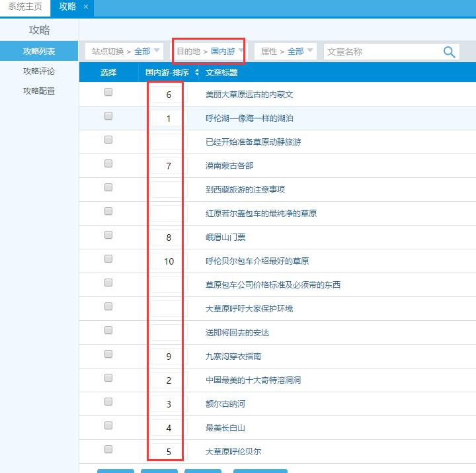The width and height of the screenshot is (476, 473).
Task: Edit empty sort field for 到西藏旅游的注意事项
Action: 169,190
